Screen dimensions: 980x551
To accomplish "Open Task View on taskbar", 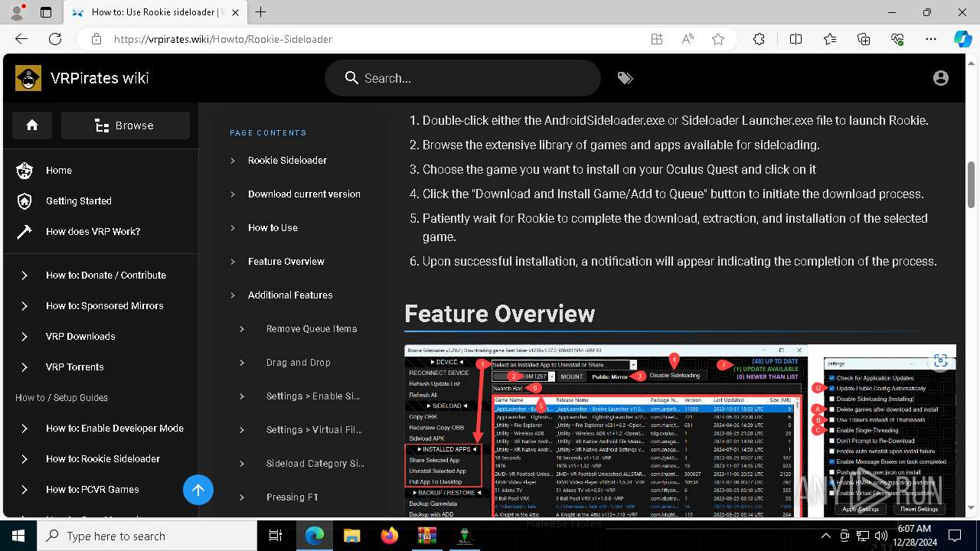I will click(276, 536).
